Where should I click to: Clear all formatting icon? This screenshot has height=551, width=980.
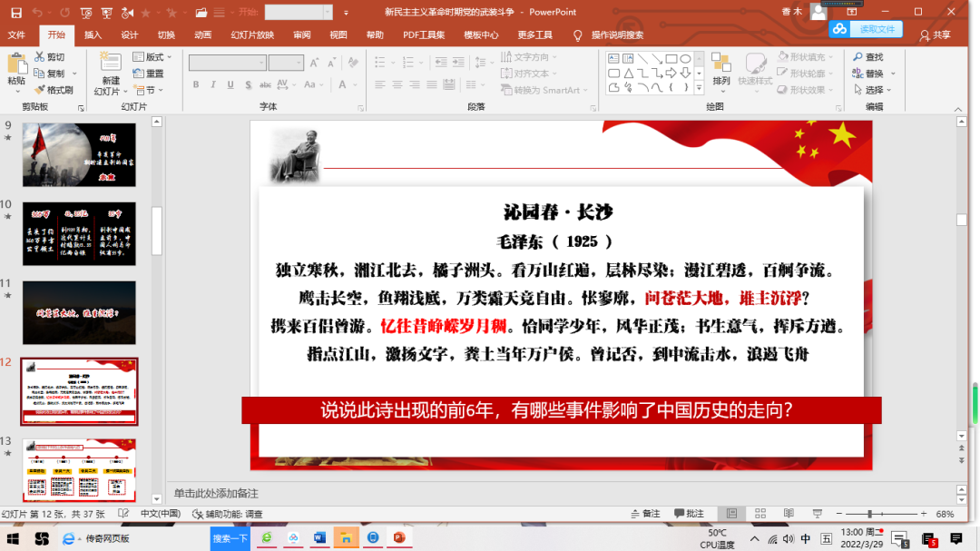[x=353, y=63]
